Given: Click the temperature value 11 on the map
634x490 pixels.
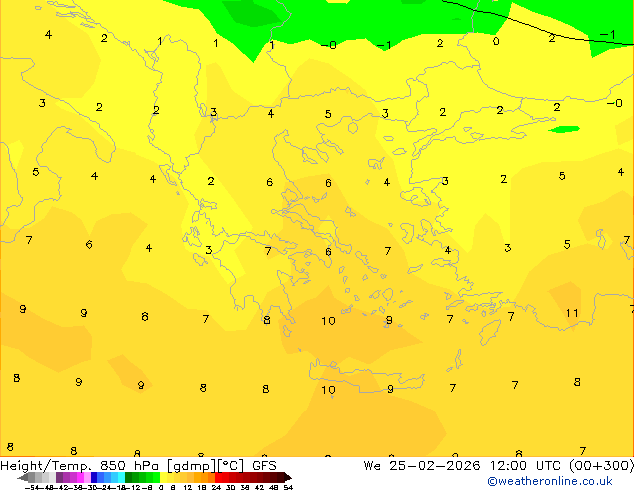Looking at the screenshot, I should 572,313.
